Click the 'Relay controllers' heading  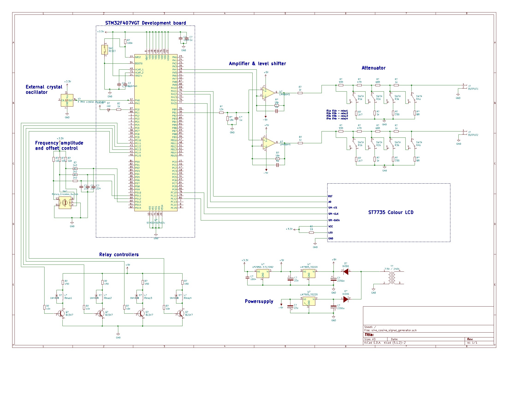tap(119, 255)
